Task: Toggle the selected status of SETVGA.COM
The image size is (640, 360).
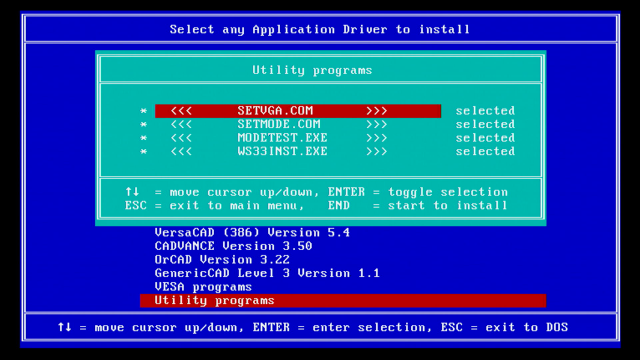Action: (x=485, y=111)
